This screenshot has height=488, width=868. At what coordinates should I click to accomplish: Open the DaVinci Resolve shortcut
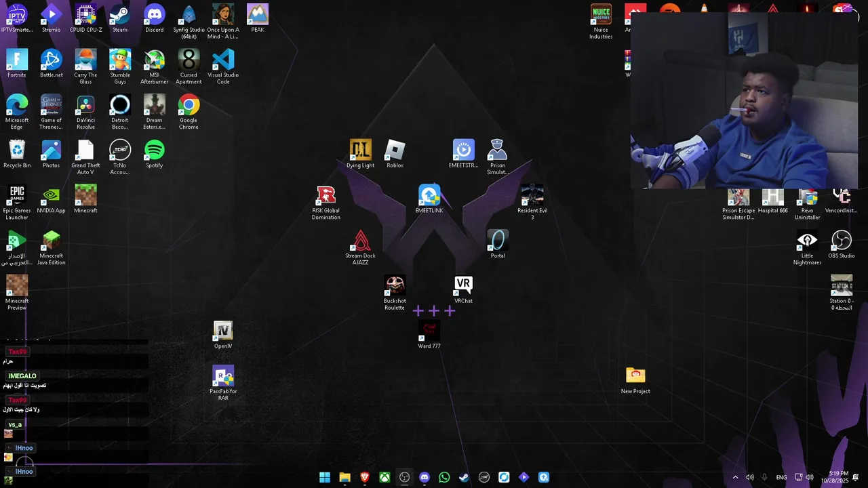(x=85, y=112)
